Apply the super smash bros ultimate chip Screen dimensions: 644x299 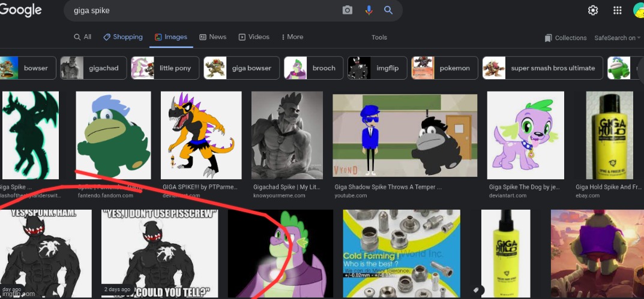tap(543, 68)
